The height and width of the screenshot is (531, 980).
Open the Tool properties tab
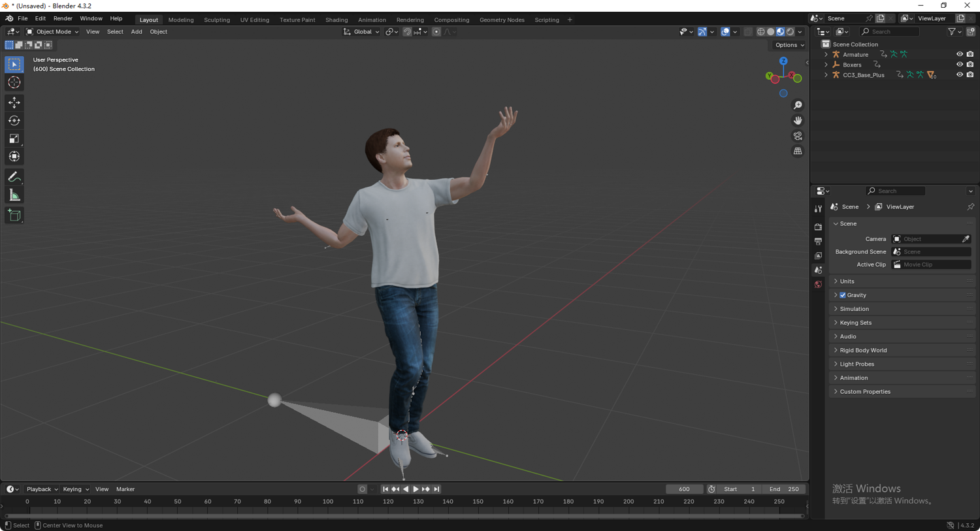(818, 209)
